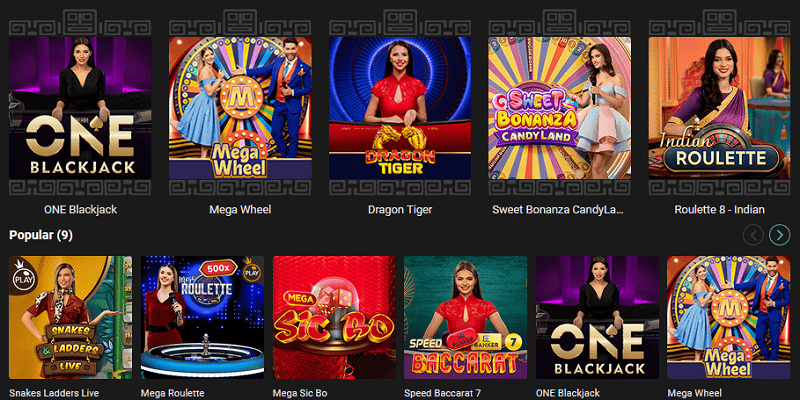Open the Speed Baccarat 7 game tile
This screenshot has width=800, height=400.
click(465, 317)
